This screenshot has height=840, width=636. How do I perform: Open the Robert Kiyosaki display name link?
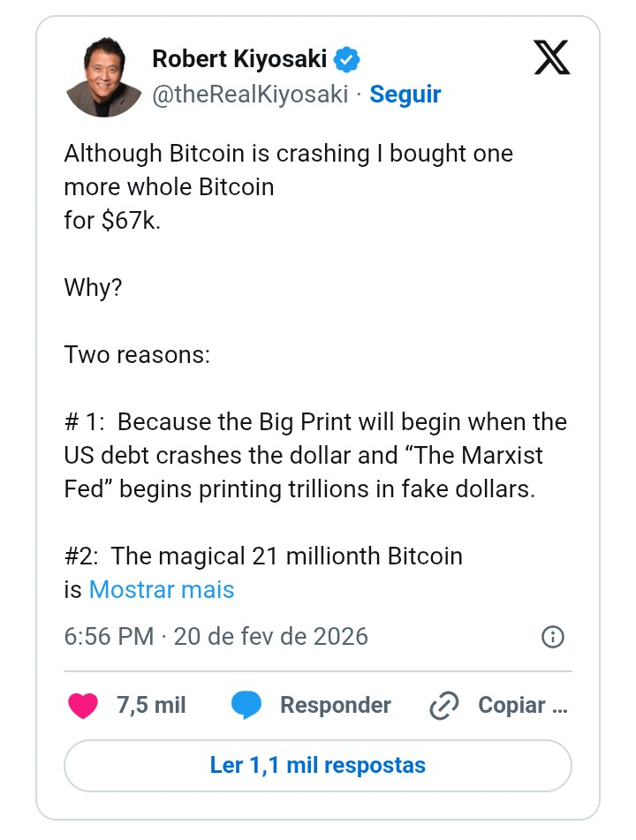click(x=239, y=60)
